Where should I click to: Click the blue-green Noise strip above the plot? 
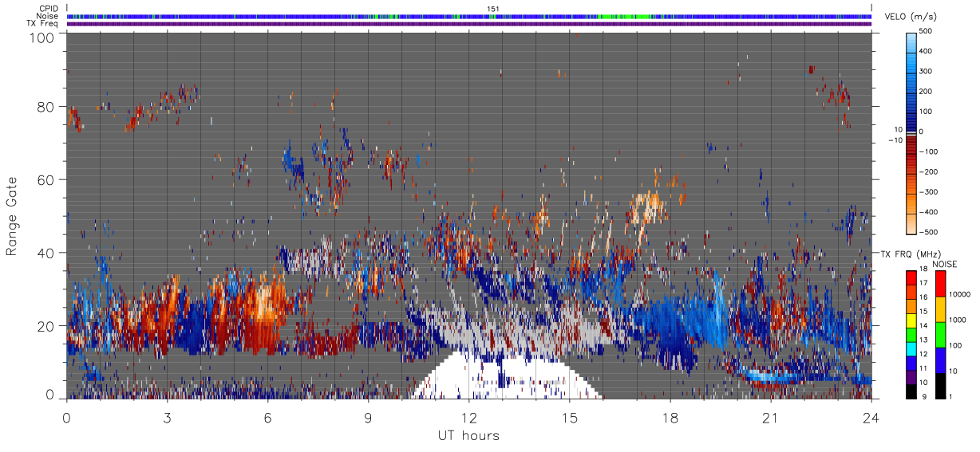click(x=469, y=16)
